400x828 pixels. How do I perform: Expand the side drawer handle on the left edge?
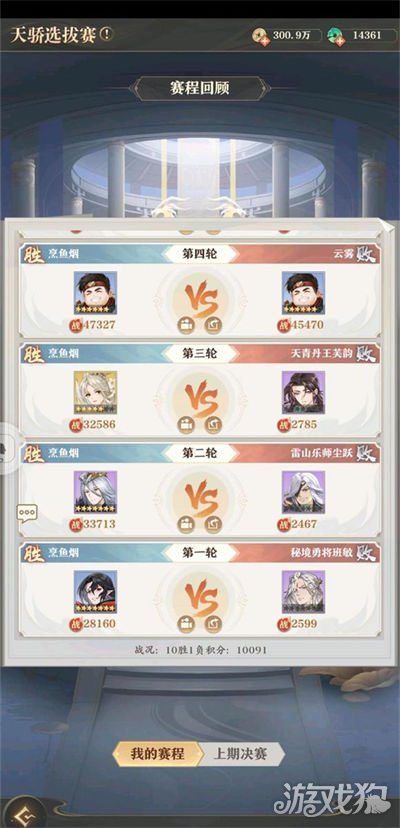tap(5, 449)
